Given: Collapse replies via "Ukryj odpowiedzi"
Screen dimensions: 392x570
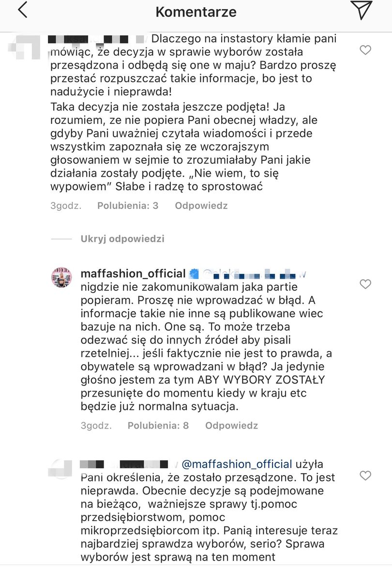Looking at the screenshot, I should click(x=122, y=239).
